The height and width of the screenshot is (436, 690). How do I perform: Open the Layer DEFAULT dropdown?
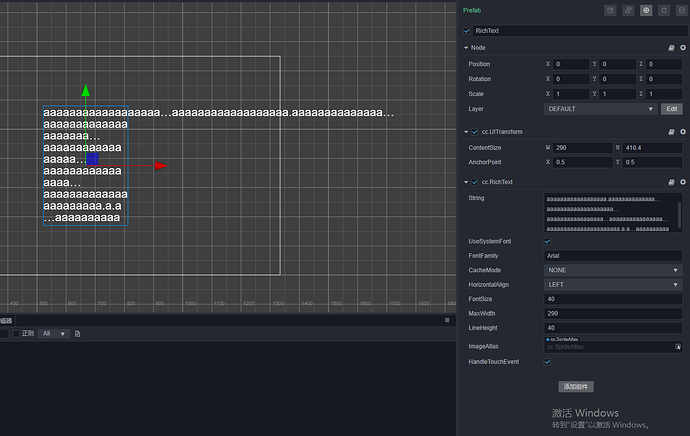tap(600, 109)
